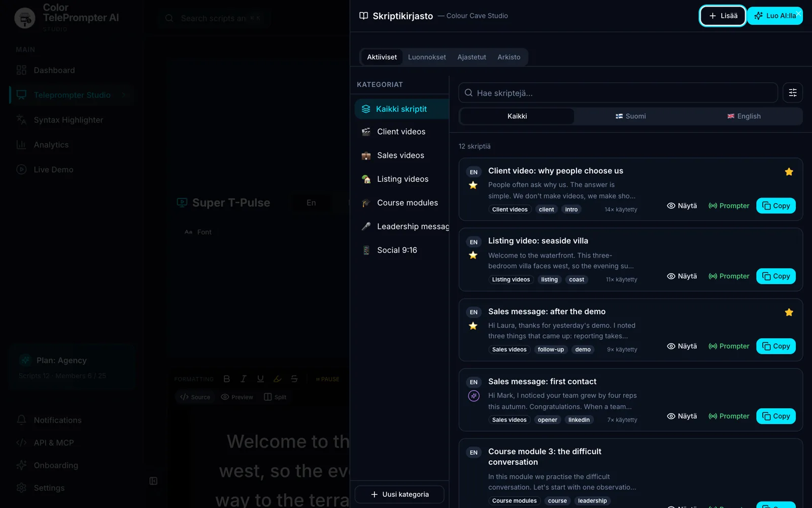812x508 pixels.
Task: Switch to the Luonnokset tab
Action: coord(427,57)
